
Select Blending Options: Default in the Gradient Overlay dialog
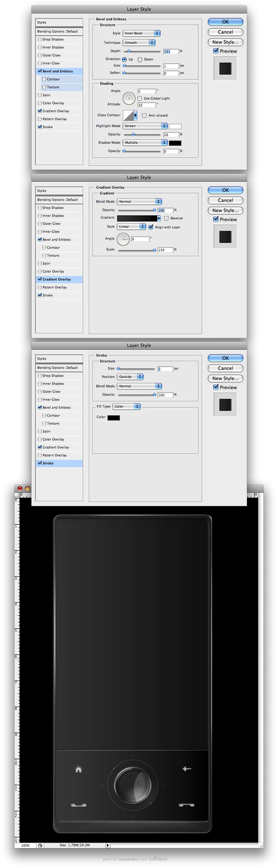(x=59, y=199)
